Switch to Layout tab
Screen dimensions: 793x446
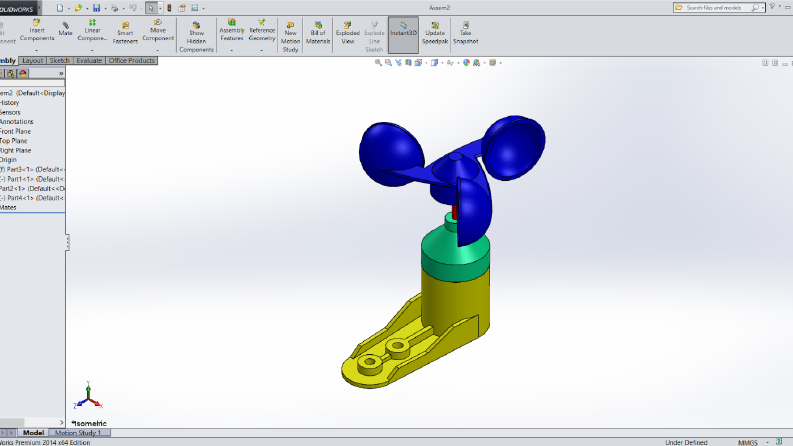pyautogui.click(x=32, y=61)
